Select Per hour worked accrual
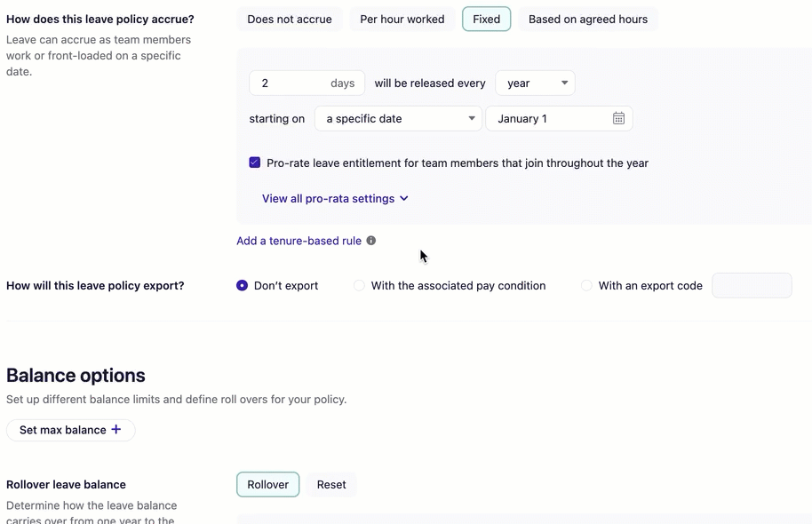This screenshot has height=524, width=812. pos(402,20)
